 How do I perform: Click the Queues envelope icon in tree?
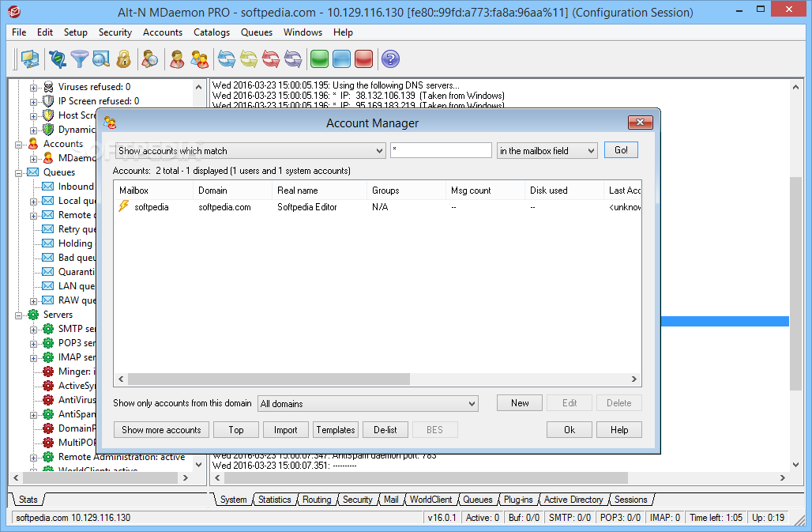coord(33,172)
